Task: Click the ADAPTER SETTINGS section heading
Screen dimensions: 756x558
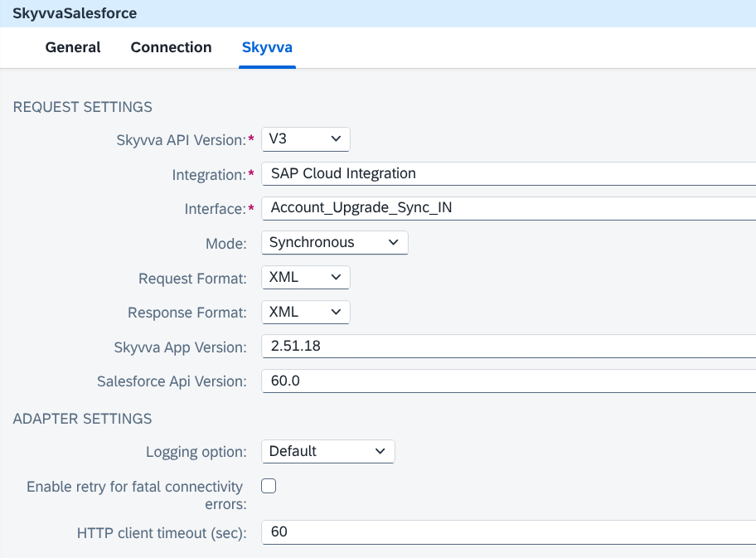Action: click(82, 419)
